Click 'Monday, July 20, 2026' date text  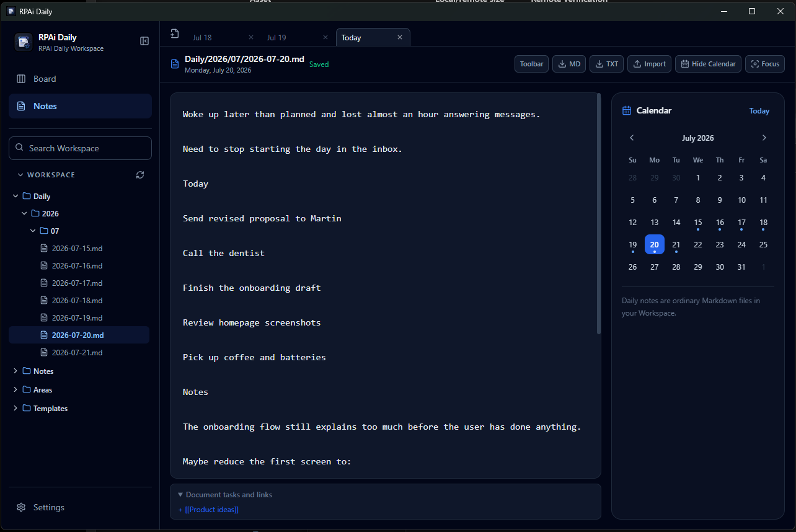tap(218, 70)
